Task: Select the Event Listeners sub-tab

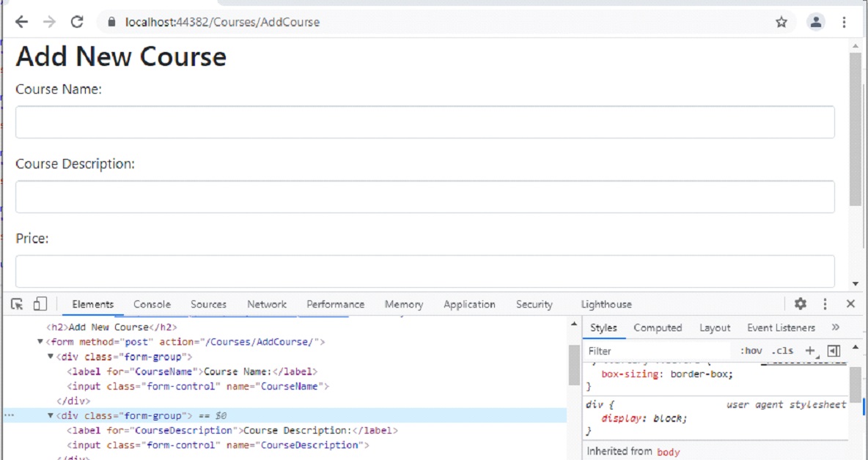Action: click(x=781, y=327)
